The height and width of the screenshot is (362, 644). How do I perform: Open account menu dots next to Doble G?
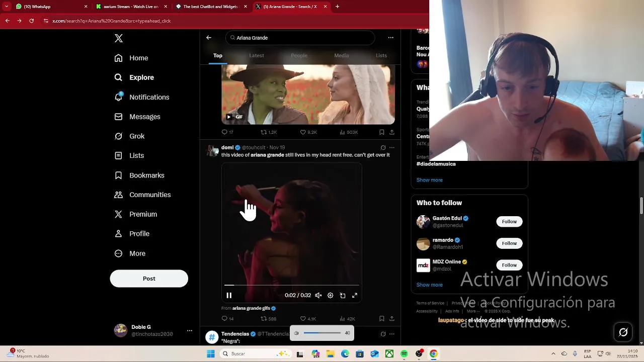click(190, 330)
